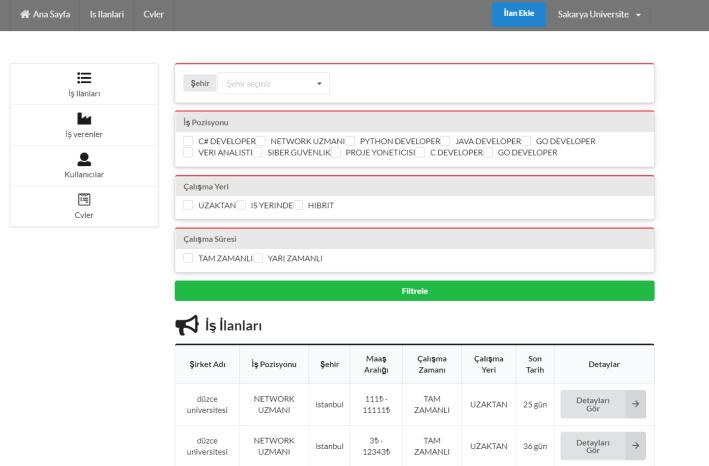Open İş ilanları list icon in sidebar
Viewport: 709px width, 466px height.
coord(84,78)
